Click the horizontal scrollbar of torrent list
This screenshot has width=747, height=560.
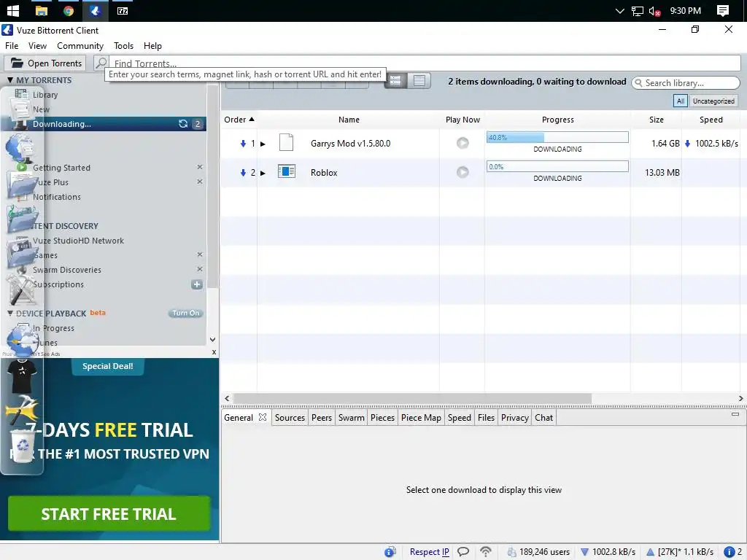click(x=413, y=398)
